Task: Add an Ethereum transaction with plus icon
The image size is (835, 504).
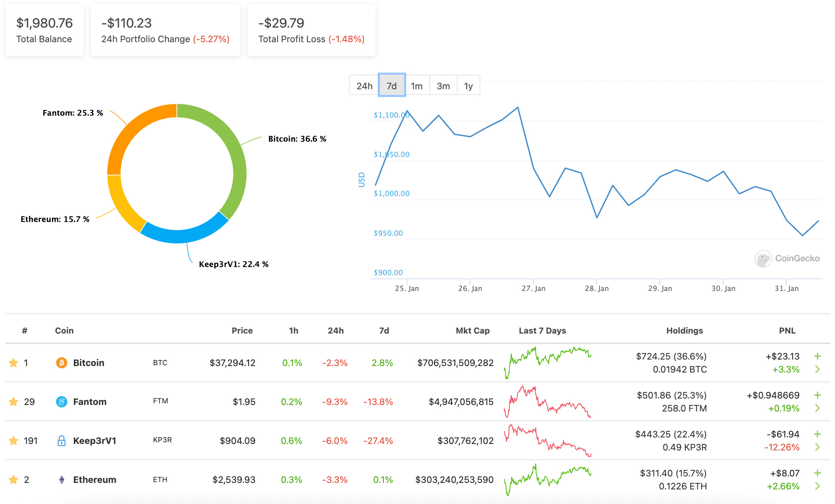Action: (x=818, y=473)
